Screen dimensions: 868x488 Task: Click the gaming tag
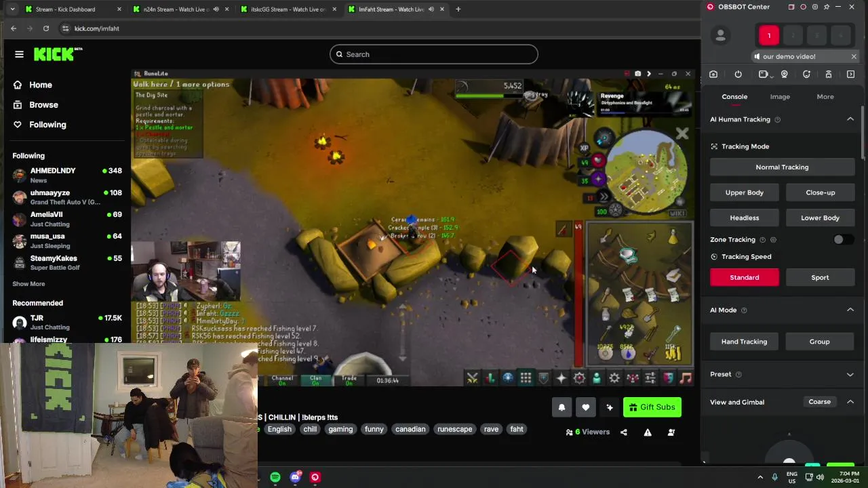[340, 429]
